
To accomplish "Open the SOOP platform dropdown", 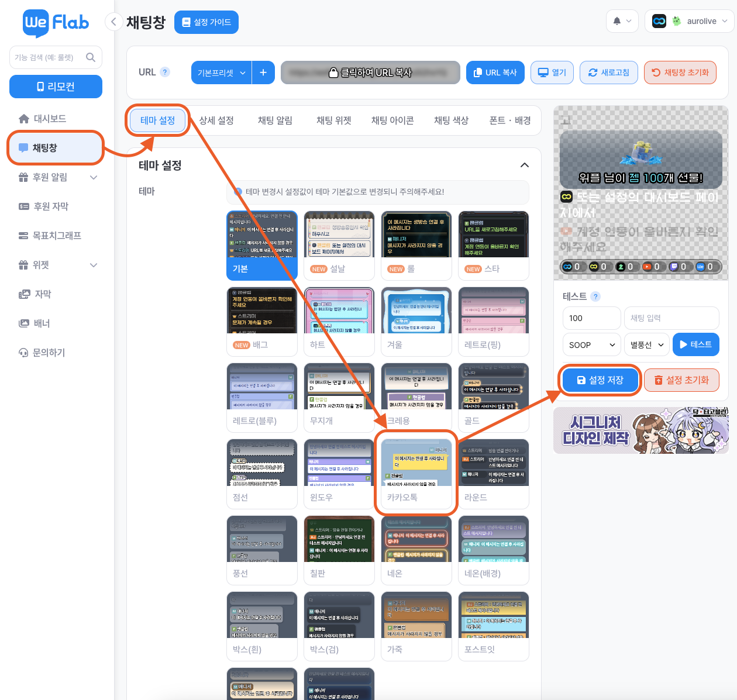I will point(591,345).
